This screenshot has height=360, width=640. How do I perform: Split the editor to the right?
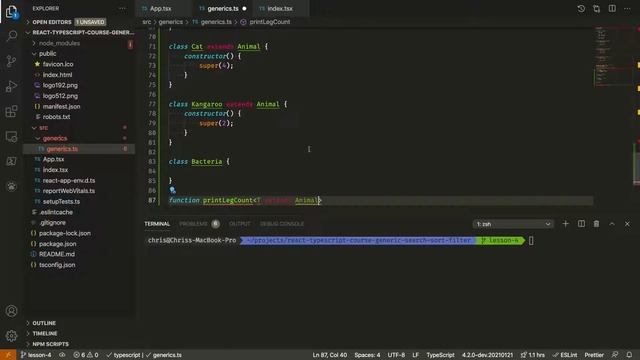click(612, 9)
